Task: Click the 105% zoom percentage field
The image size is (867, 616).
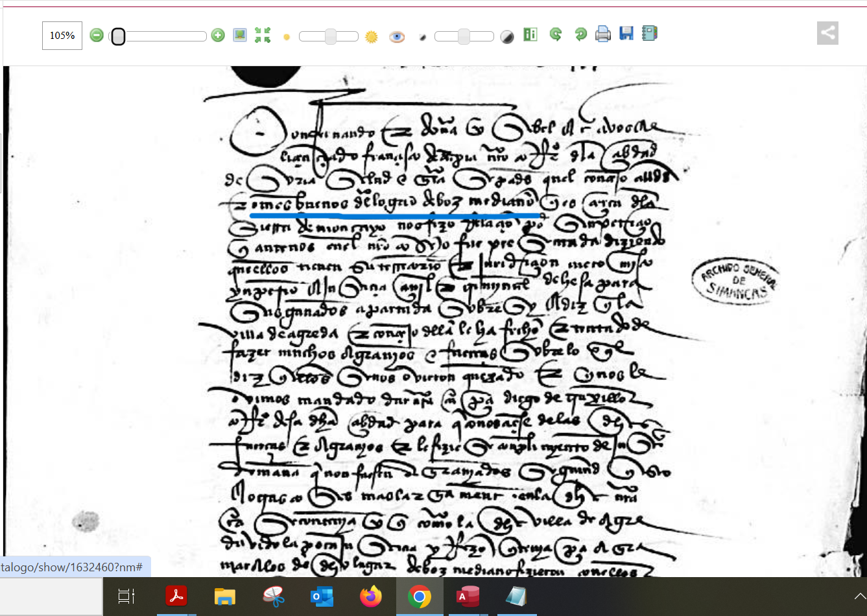Action: tap(62, 36)
